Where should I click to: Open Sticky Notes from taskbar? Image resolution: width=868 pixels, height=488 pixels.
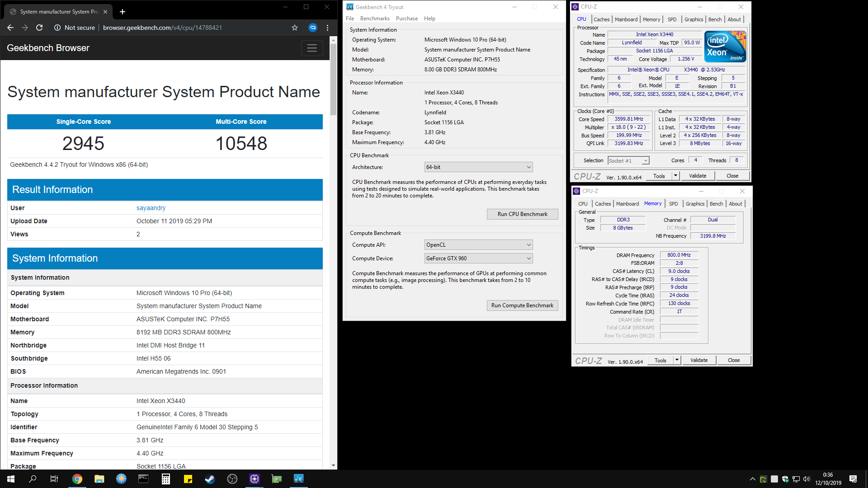pos(188,479)
